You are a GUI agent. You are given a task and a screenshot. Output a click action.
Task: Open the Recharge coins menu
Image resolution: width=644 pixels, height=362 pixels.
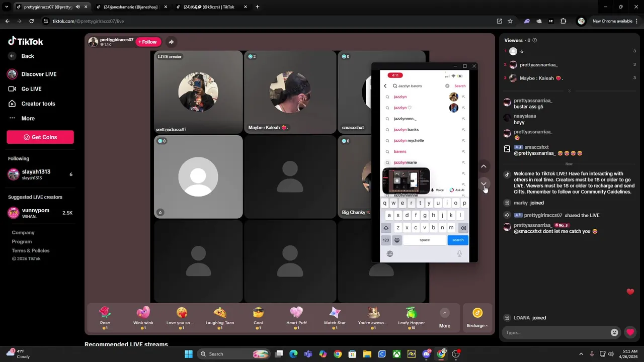[477, 318]
